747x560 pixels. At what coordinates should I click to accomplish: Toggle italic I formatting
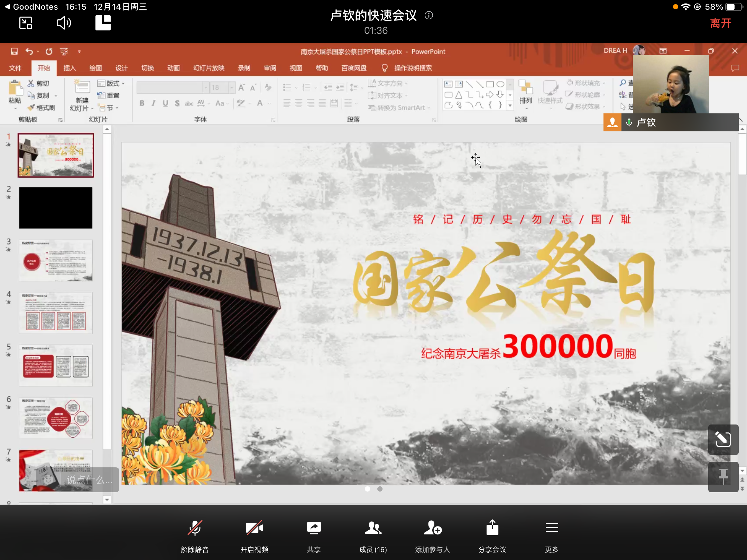[x=153, y=103]
